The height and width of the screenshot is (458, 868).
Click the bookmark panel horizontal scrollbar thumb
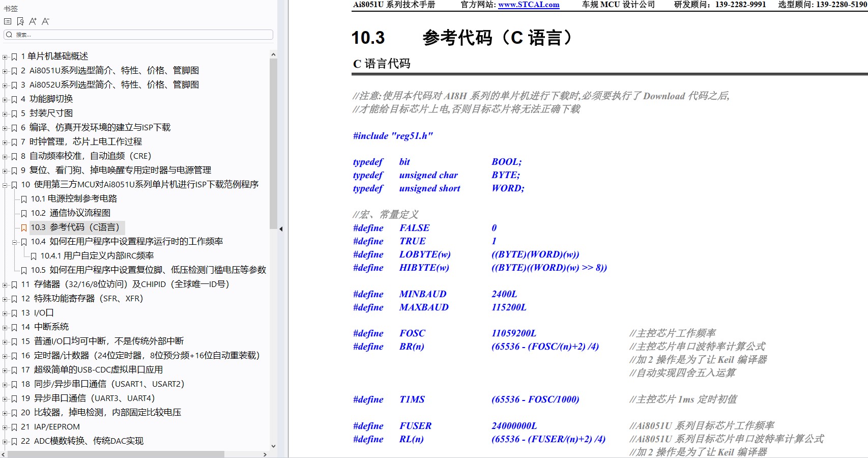(116, 454)
